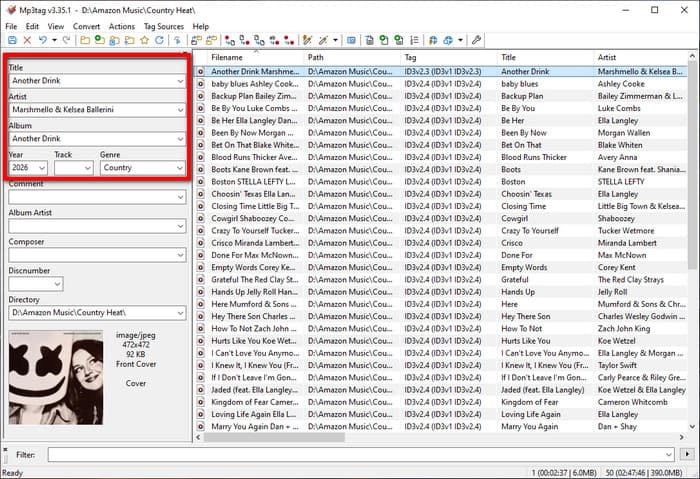
Task: Open the Album Artist dropdown
Action: click(180, 226)
